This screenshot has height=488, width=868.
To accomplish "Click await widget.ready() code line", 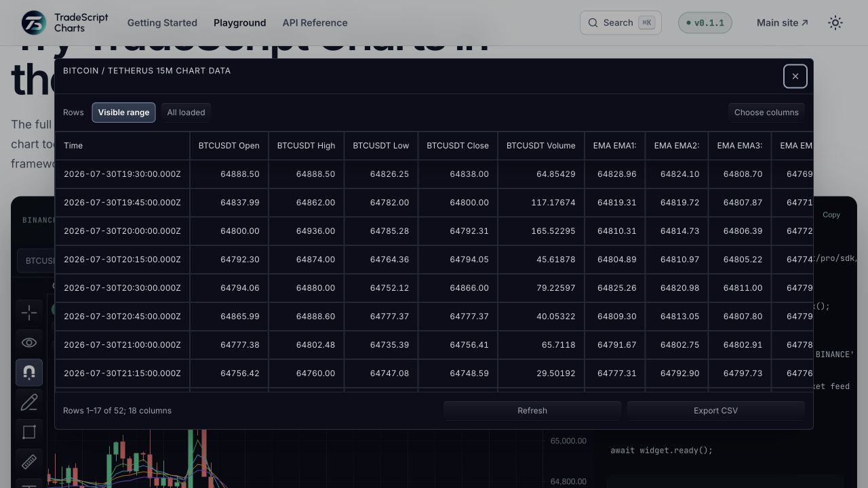I will click(x=661, y=450).
